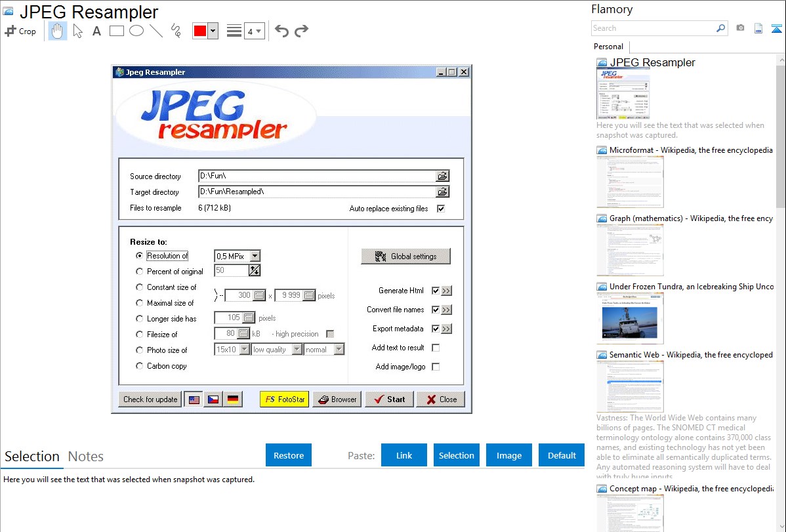Select the Maximal size of option

pyautogui.click(x=139, y=303)
